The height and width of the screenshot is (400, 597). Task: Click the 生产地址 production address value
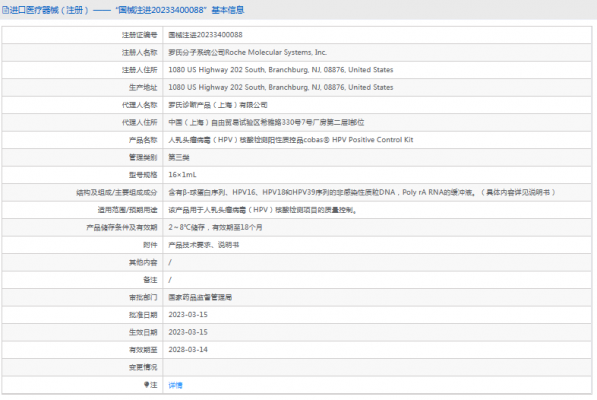[x=281, y=87]
